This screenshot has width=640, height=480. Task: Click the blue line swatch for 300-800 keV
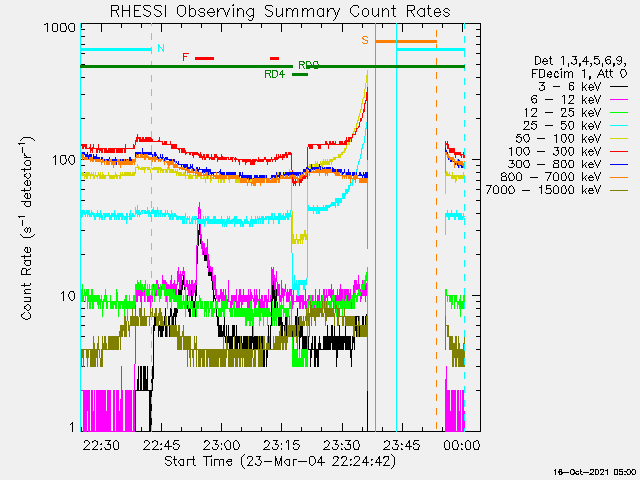pyautogui.click(x=619, y=164)
